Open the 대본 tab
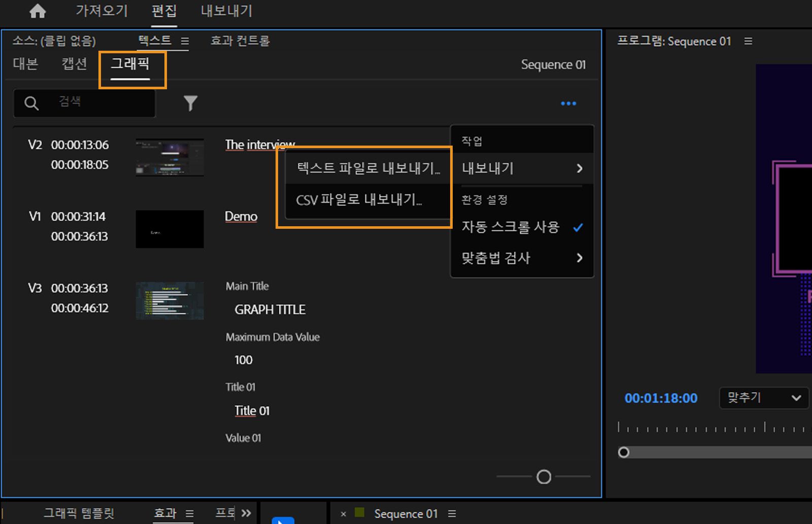Viewport: 812px width, 524px height. coord(25,64)
